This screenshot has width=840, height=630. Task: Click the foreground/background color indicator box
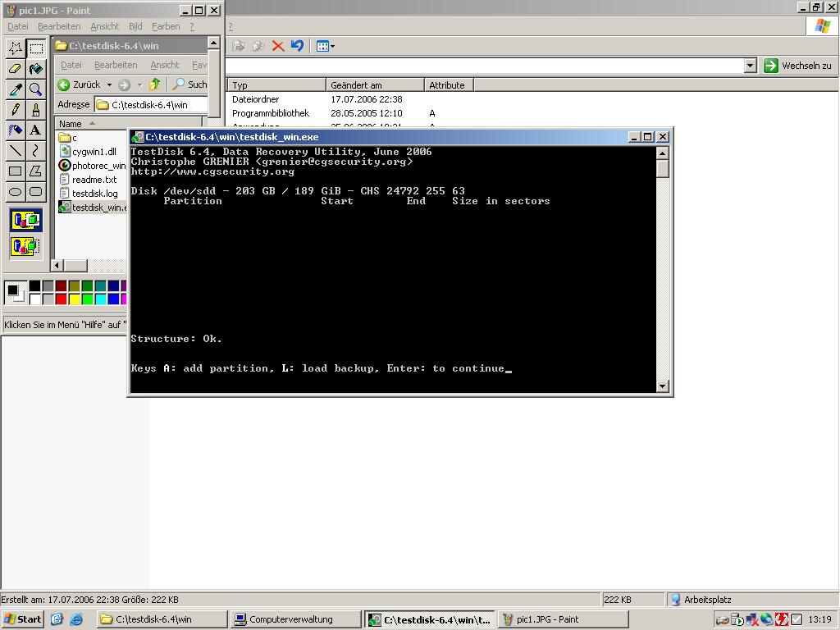(x=15, y=293)
